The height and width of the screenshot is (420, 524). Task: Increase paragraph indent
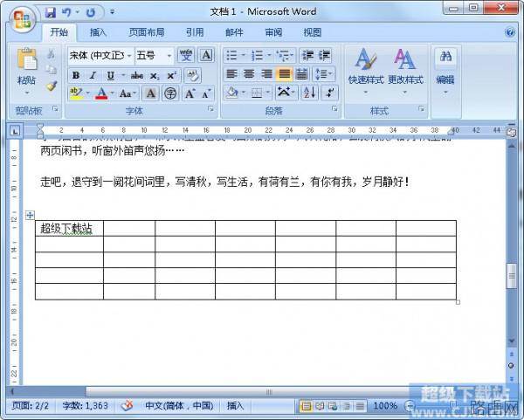coord(324,56)
